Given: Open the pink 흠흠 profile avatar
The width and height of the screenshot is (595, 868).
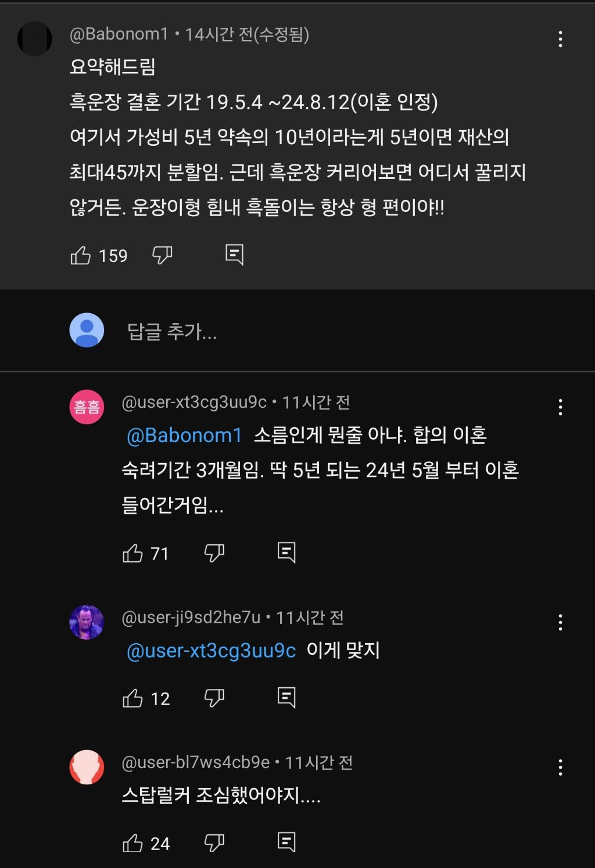Looking at the screenshot, I should point(87,407).
